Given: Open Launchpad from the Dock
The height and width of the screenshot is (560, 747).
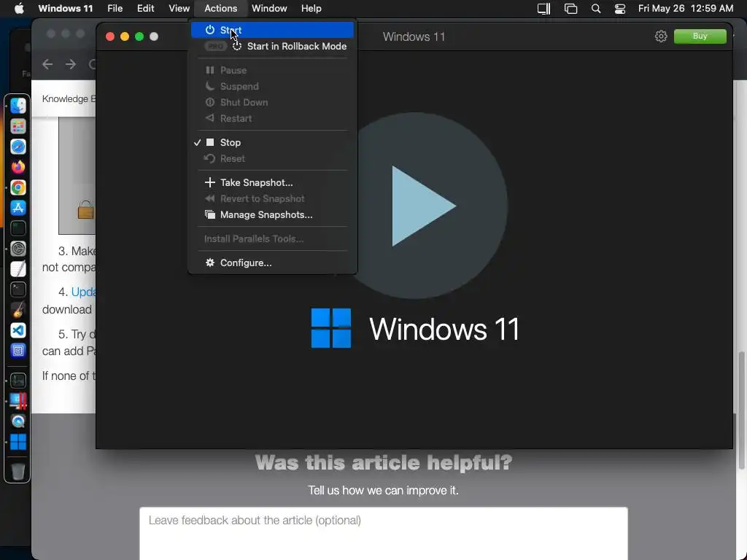Looking at the screenshot, I should pos(18,126).
